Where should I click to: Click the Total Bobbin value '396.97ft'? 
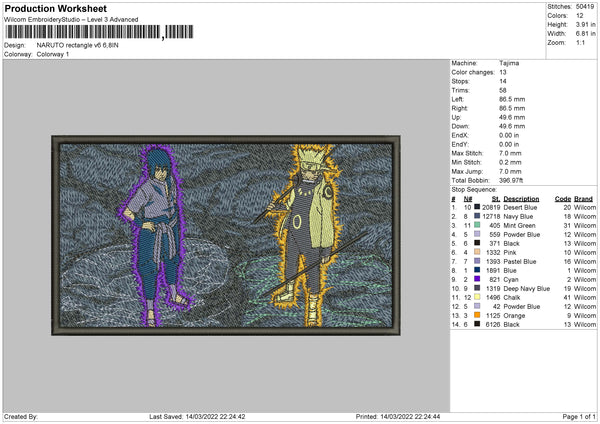(511, 180)
